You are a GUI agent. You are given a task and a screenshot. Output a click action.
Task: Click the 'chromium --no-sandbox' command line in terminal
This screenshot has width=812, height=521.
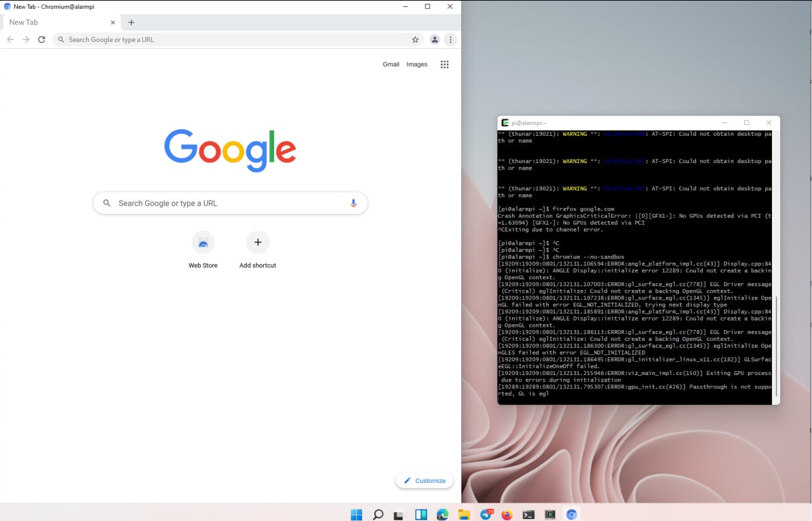[x=561, y=257]
